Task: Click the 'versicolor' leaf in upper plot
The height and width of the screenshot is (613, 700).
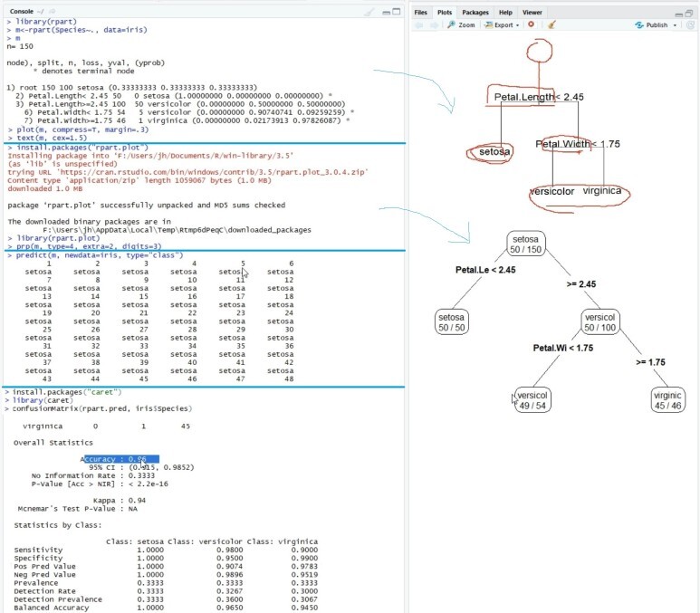Action: click(551, 192)
